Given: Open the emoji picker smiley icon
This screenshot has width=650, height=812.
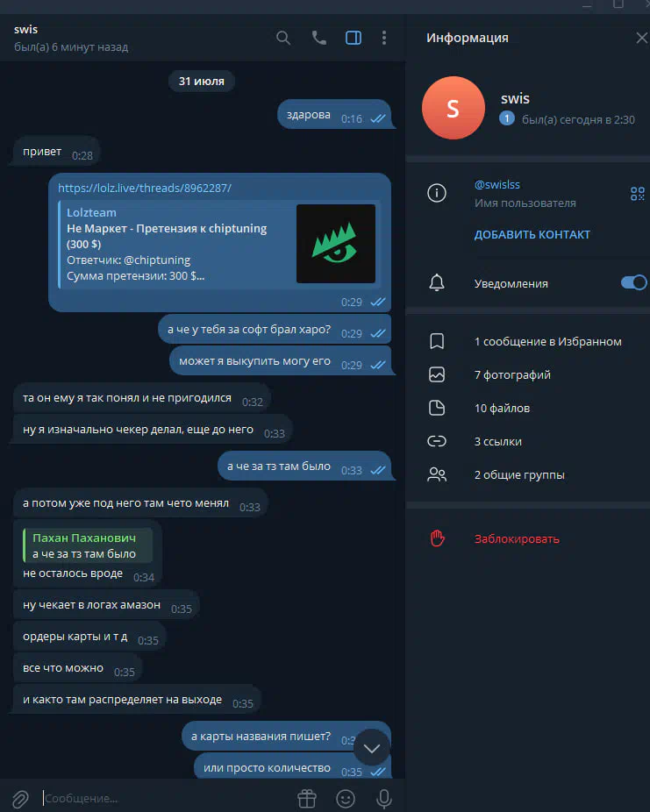Looking at the screenshot, I should coord(346,799).
